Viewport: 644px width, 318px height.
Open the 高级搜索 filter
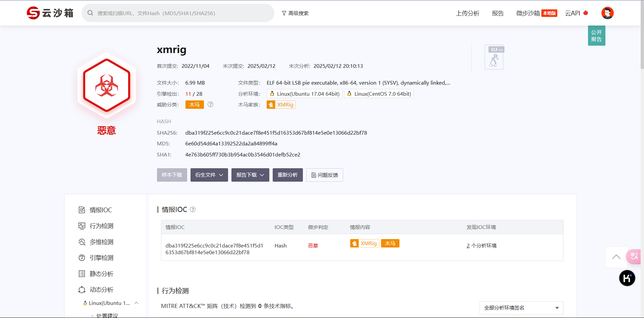(295, 13)
